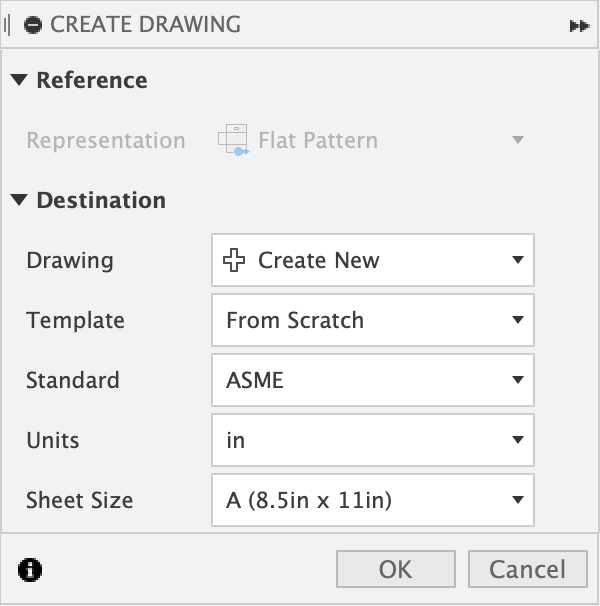Image resolution: width=600 pixels, height=606 pixels.
Task: Open the Sheet Size dropdown
Action: (373, 500)
